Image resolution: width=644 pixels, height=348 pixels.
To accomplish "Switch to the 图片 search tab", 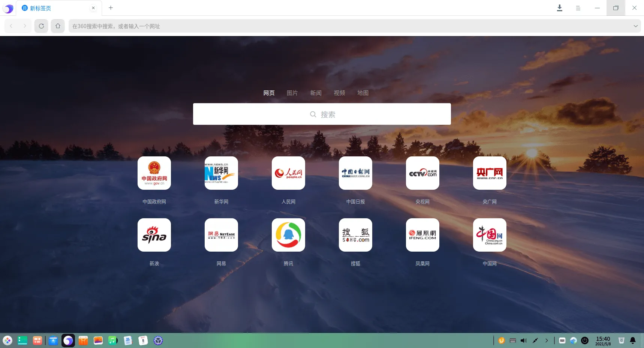I will 292,93.
